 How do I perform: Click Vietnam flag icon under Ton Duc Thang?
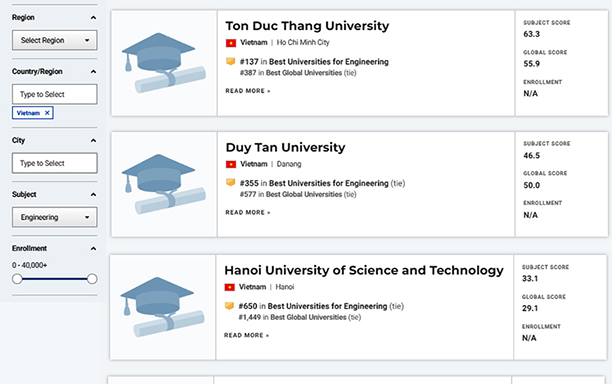coord(231,43)
